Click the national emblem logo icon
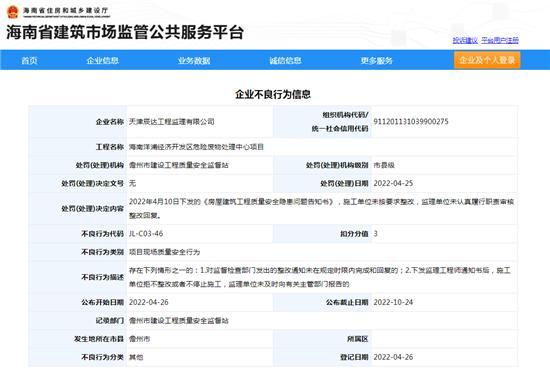 pos(13,12)
